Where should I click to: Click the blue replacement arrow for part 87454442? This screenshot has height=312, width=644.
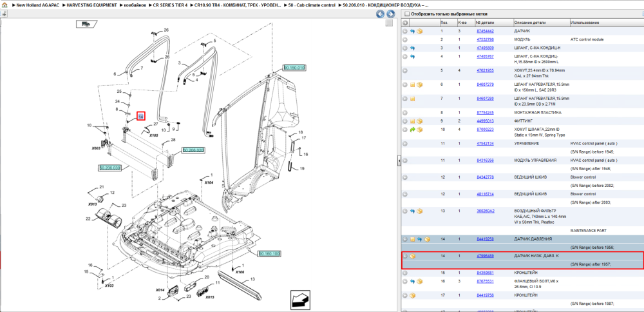412,31
